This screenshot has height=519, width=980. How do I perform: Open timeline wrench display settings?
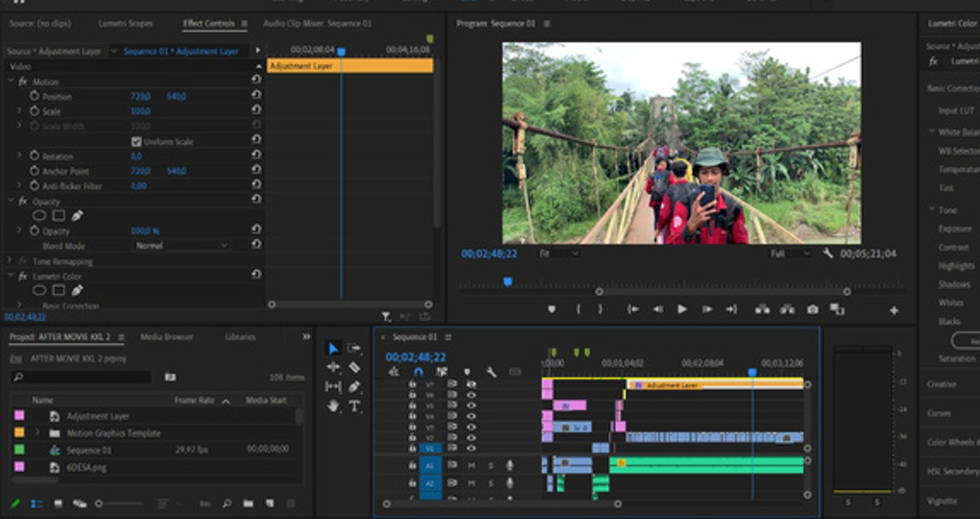point(491,372)
